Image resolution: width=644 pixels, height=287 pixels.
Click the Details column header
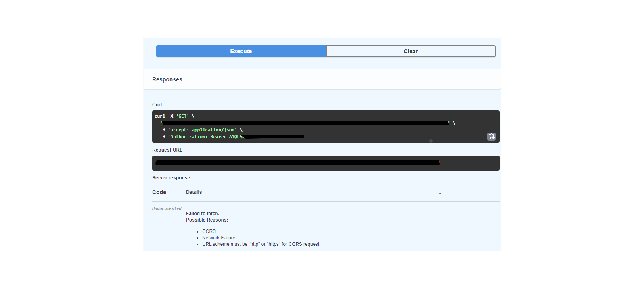pos(194,192)
